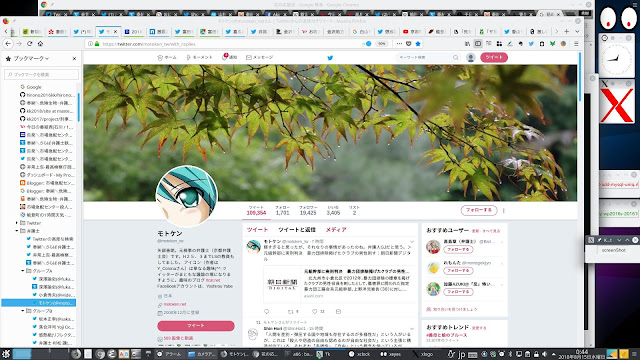Click the モトケン profile avatar picture

click(x=187, y=196)
